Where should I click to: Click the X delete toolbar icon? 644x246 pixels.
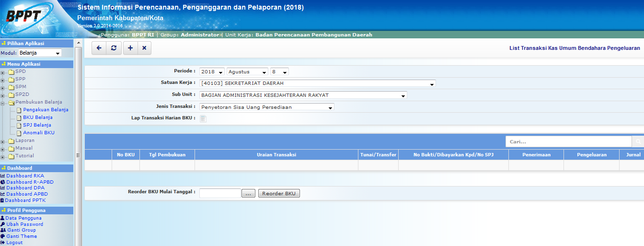coord(144,48)
